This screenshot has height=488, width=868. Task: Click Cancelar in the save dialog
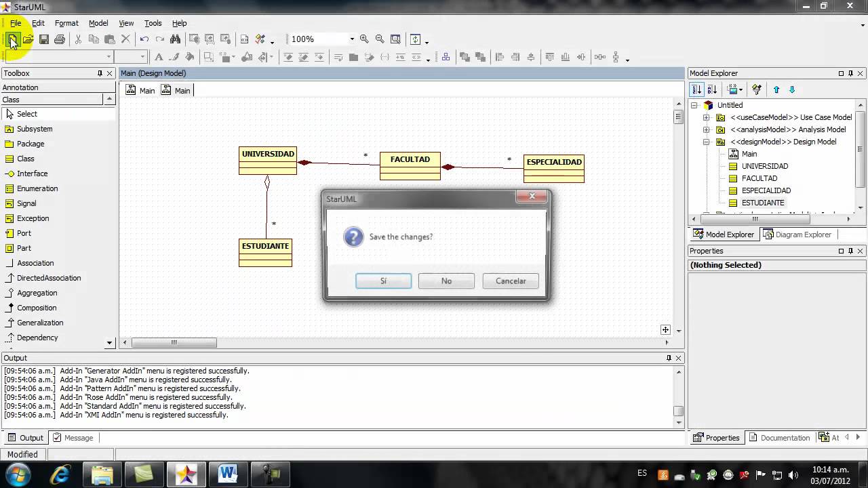(511, 281)
